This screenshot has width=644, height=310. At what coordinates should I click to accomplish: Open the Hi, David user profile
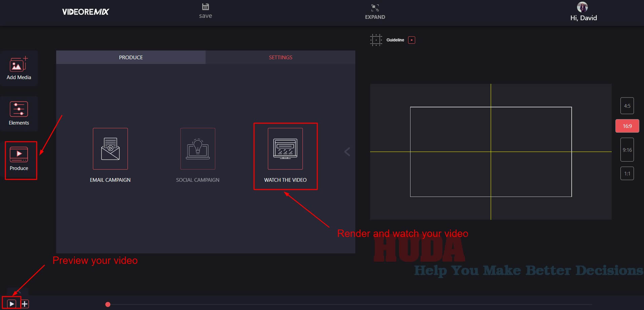(x=583, y=12)
